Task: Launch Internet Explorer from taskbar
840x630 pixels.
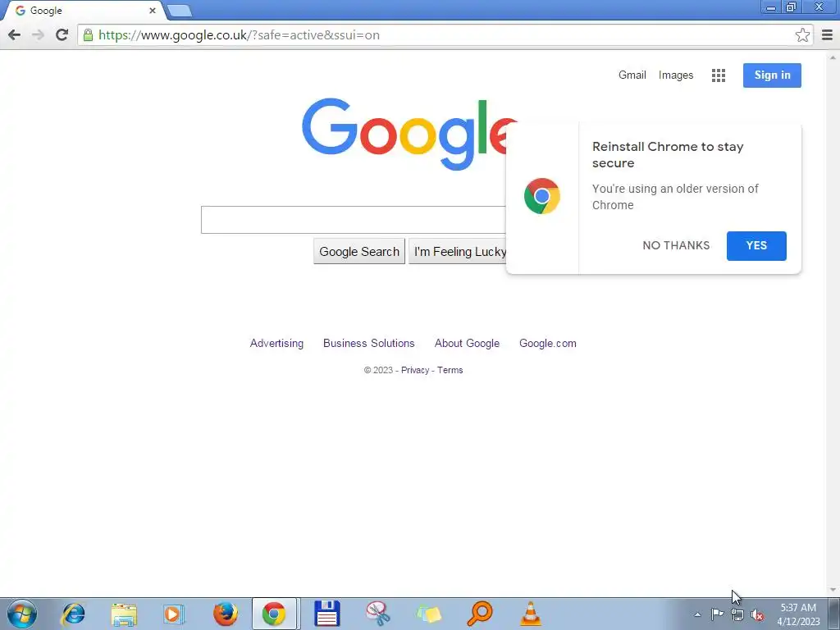Action: pyautogui.click(x=73, y=614)
